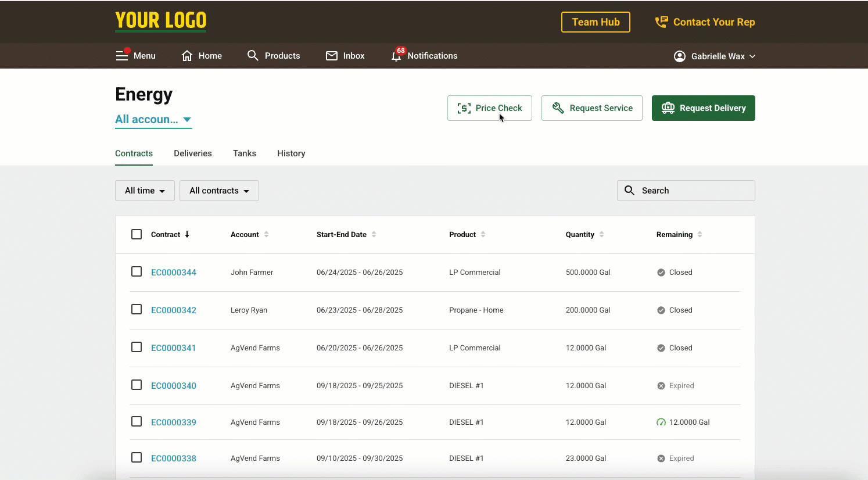Screen dimensions: 868x480
Task: Switch to the History tab
Action: click(x=291, y=153)
